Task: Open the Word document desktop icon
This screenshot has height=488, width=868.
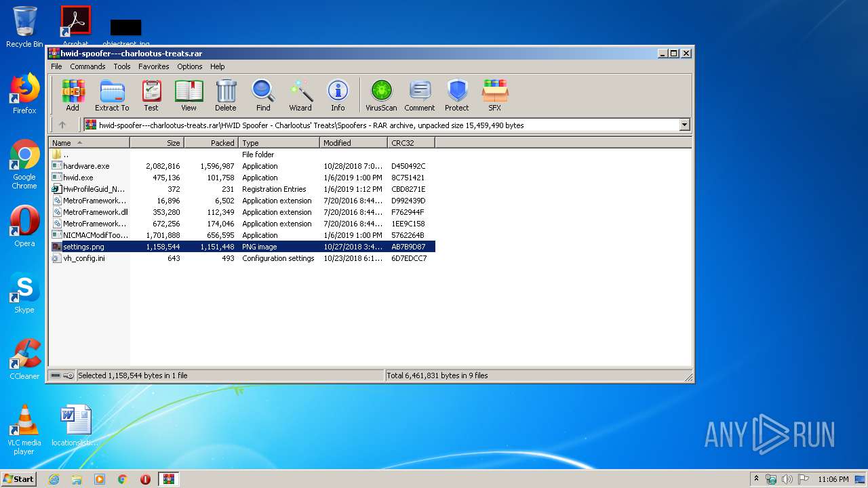Action: click(75, 426)
